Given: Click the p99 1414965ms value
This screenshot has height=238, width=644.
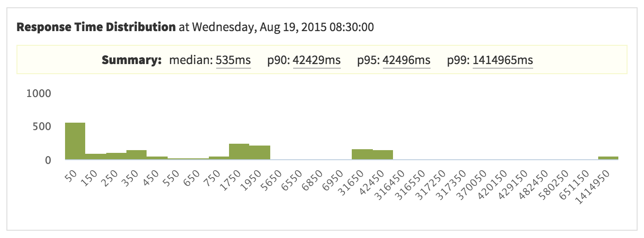Looking at the screenshot, I should (502, 60).
